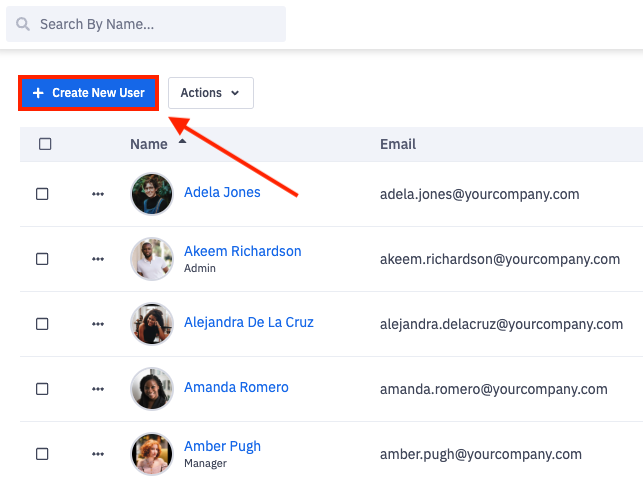Viewport: 643px width, 485px height.
Task: Open row options for Adela Jones
Action: coord(98,194)
